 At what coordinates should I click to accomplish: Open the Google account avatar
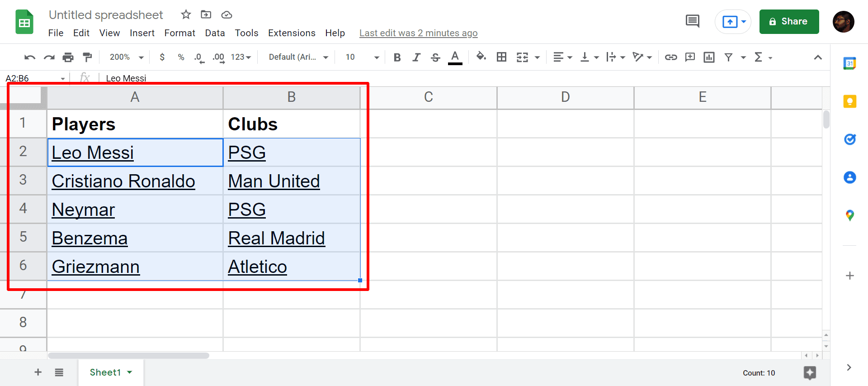click(x=843, y=22)
